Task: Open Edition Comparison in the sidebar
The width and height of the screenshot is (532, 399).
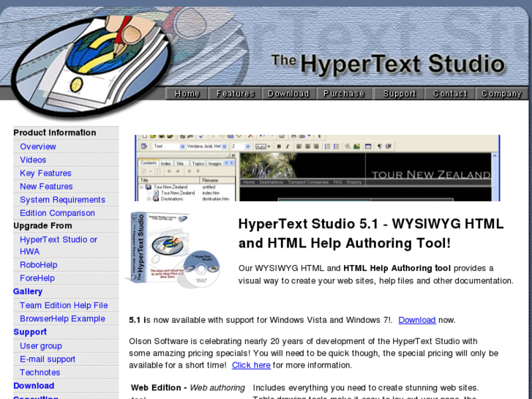Action: 57,213
